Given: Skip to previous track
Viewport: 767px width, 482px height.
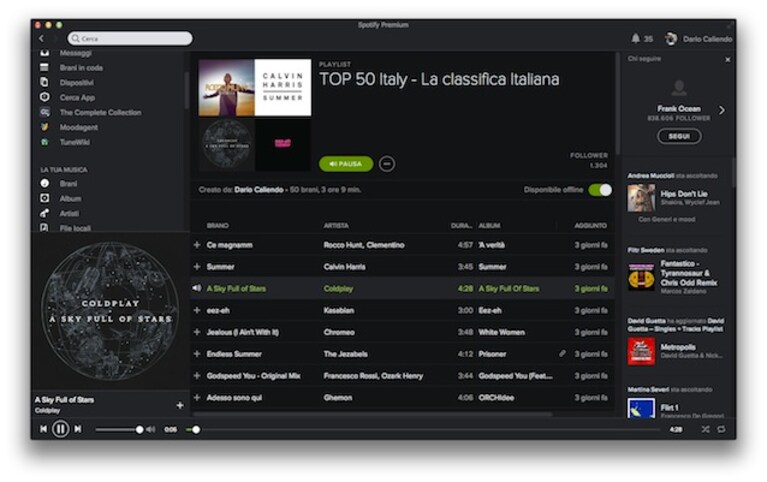Looking at the screenshot, I should pos(44,429).
